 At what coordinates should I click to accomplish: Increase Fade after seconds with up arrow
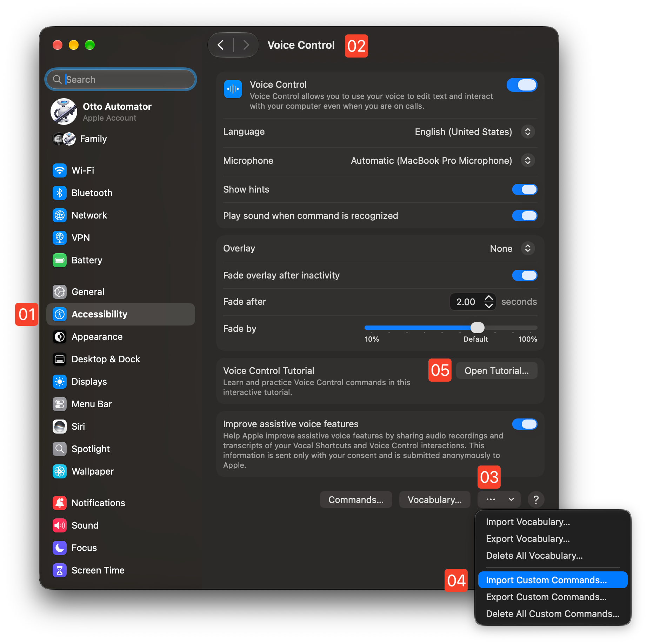(x=489, y=298)
